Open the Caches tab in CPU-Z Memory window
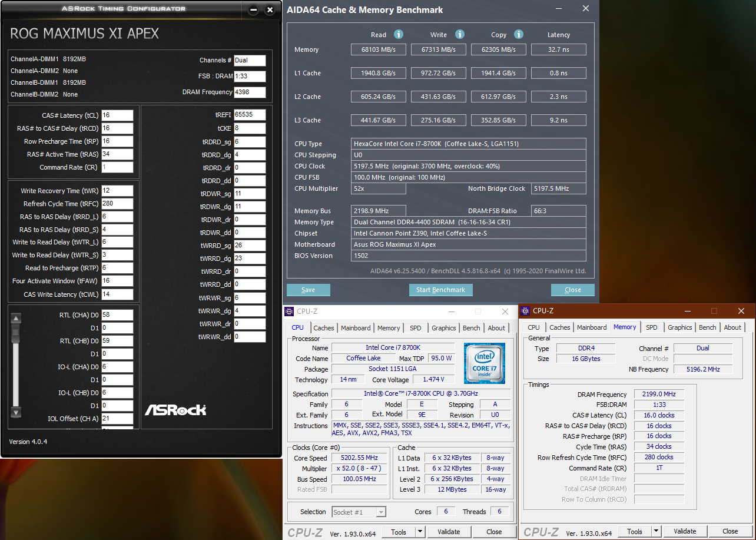The image size is (756, 540). [560, 327]
